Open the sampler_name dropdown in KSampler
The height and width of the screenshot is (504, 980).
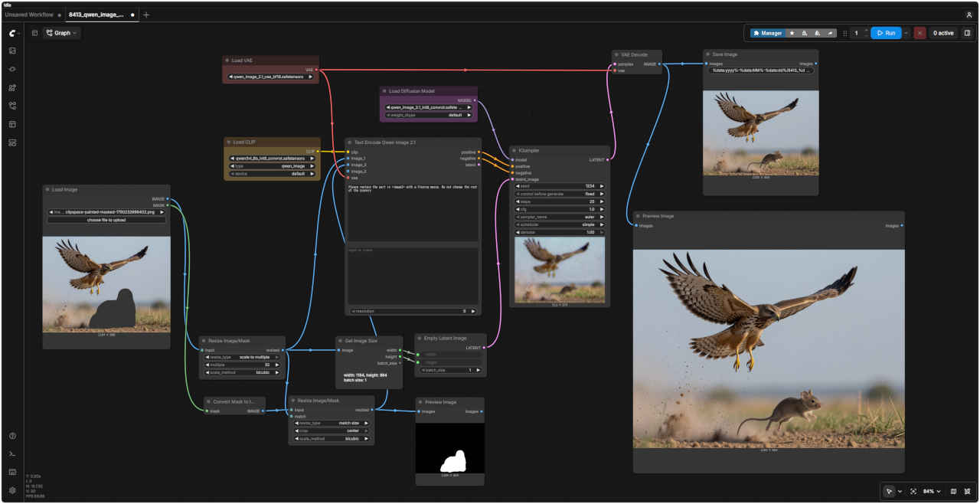coord(560,217)
